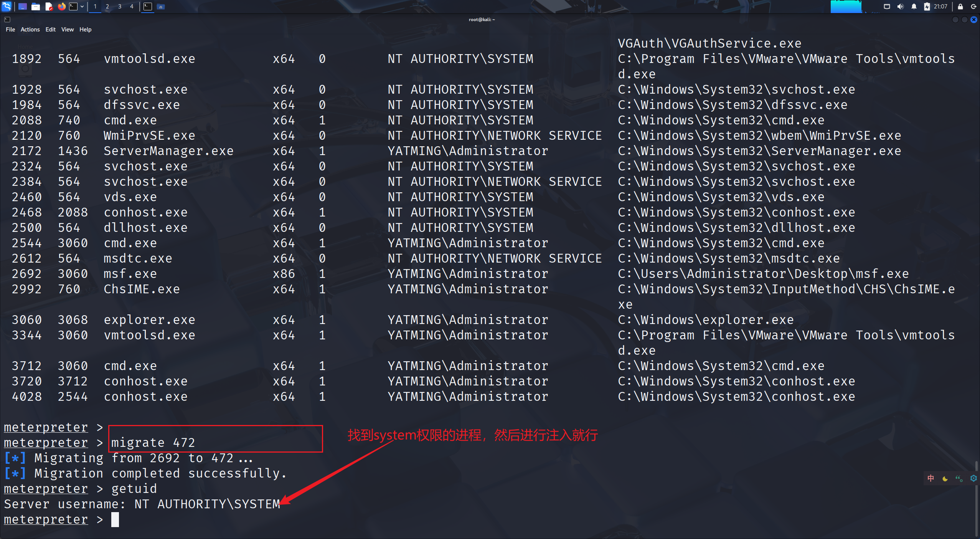The height and width of the screenshot is (539, 980).
Task: Launch the Firefox browser from the panel
Action: (61, 7)
